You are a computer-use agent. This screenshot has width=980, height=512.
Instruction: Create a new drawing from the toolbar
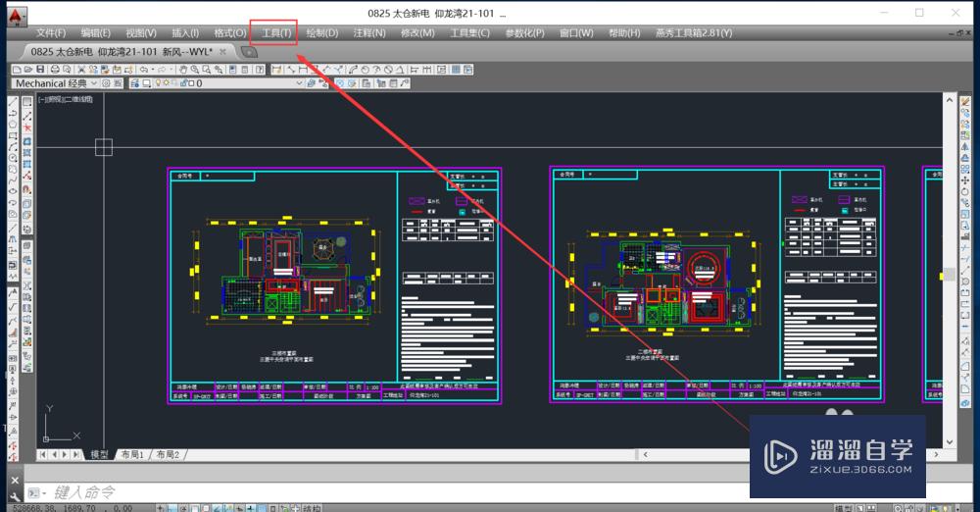(x=17, y=70)
